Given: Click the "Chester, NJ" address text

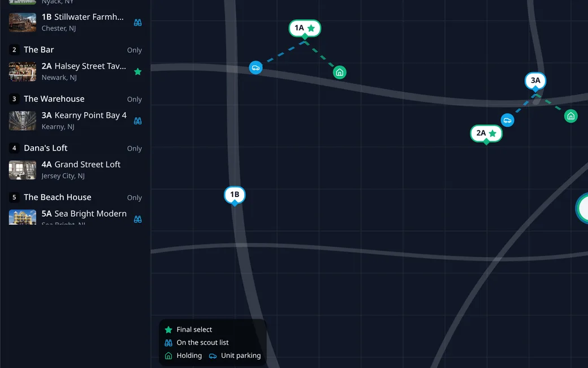Looking at the screenshot, I should pyautogui.click(x=58, y=28).
